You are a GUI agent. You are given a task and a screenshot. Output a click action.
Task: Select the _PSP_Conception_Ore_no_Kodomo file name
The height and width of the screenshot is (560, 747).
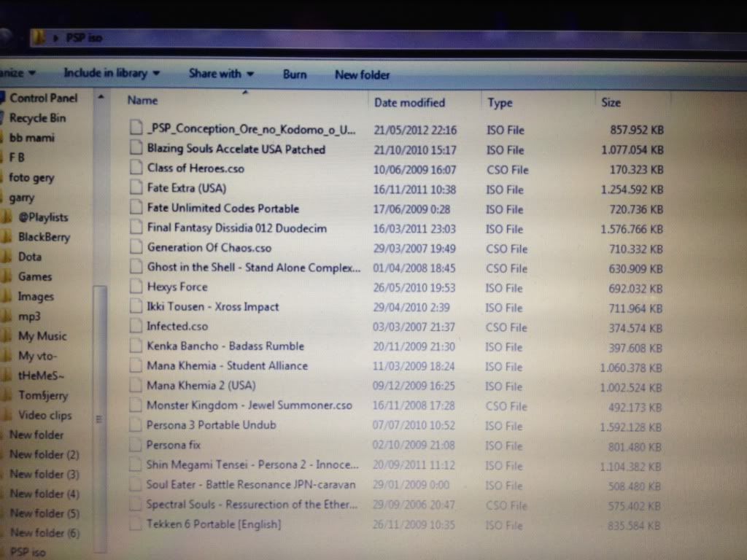pyautogui.click(x=252, y=129)
